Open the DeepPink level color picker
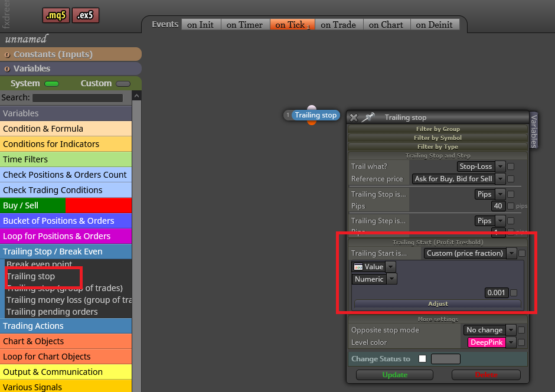 point(492,342)
